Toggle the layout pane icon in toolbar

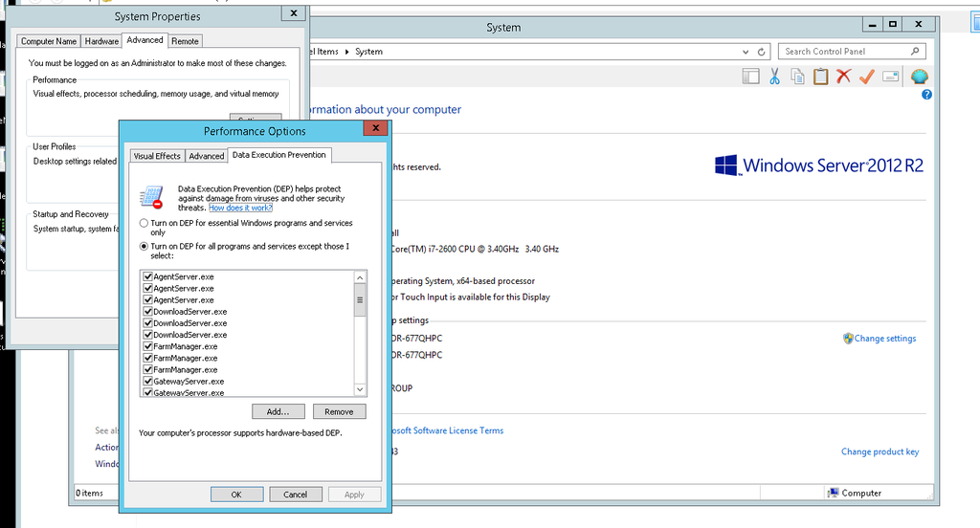pyautogui.click(x=751, y=77)
